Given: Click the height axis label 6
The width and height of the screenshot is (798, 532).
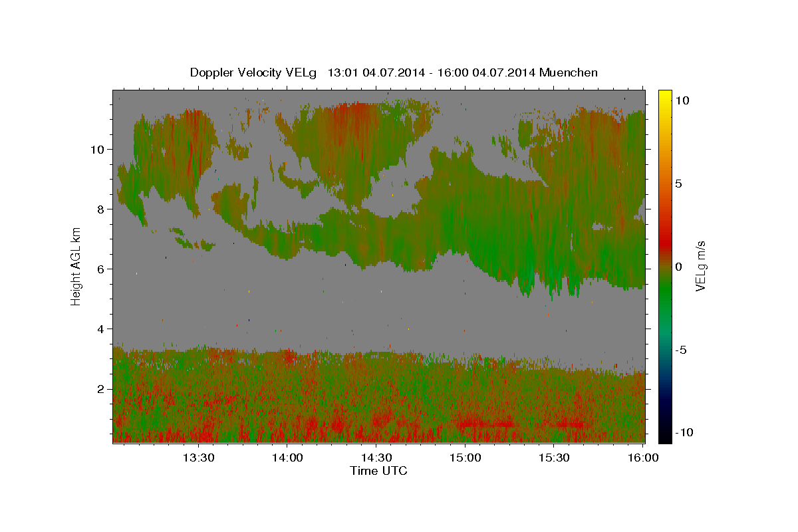Looking at the screenshot, I should coord(100,269).
